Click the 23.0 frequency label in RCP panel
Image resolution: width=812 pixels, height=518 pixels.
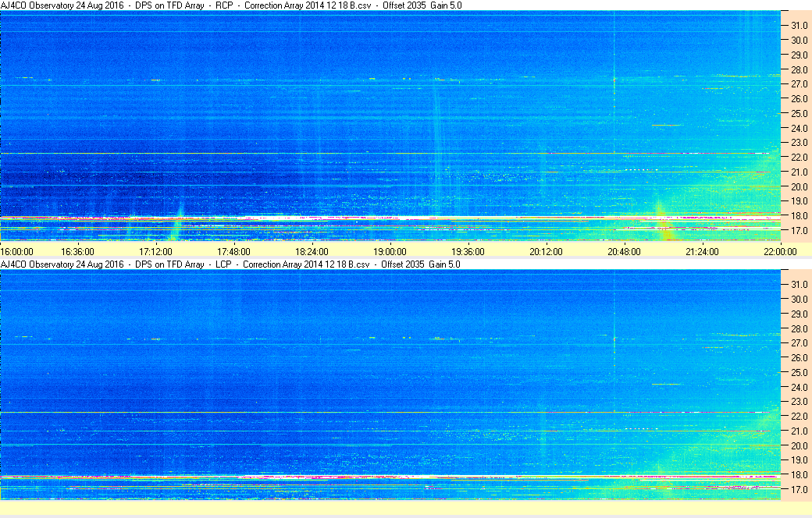[x=799, y=142]
